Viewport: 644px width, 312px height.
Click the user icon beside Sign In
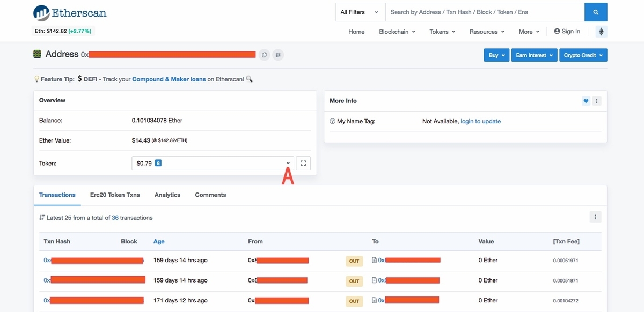coord(557,32)
